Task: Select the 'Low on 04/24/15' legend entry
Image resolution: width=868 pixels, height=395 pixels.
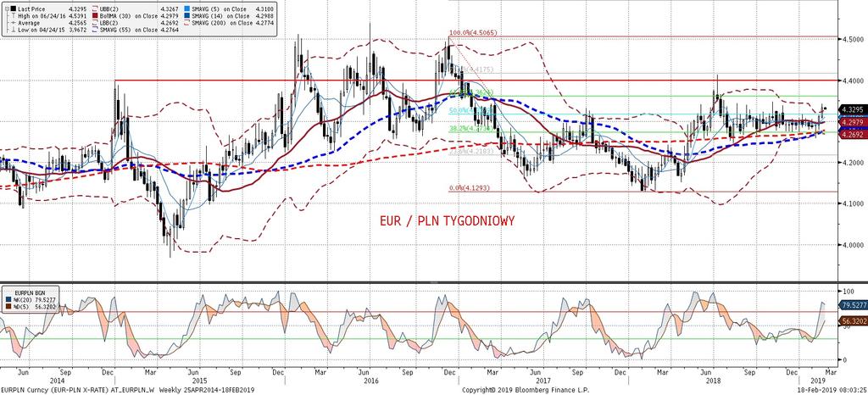Action: (x=42, y=30)
